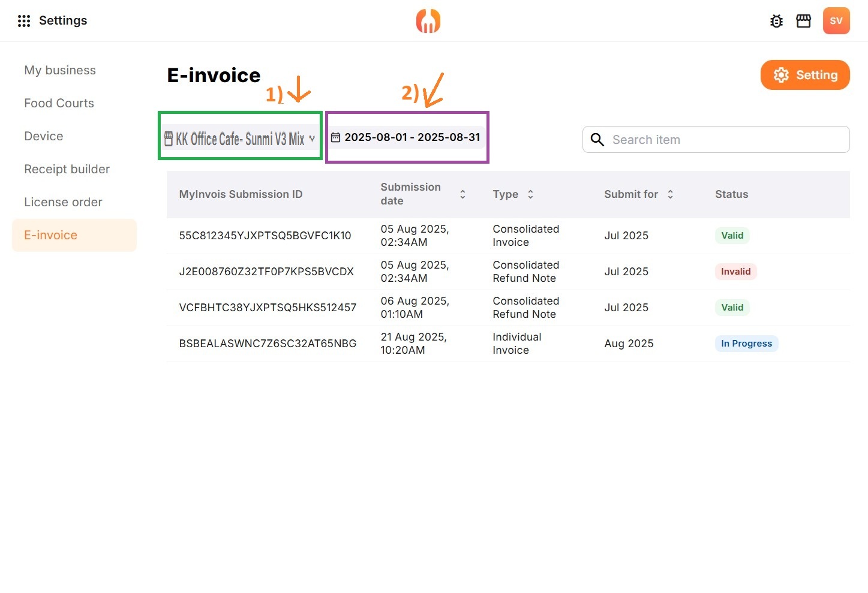Viewport: 868px width, 593px height.
Task: Click the orange Setting button
Action: pos(804,75)
